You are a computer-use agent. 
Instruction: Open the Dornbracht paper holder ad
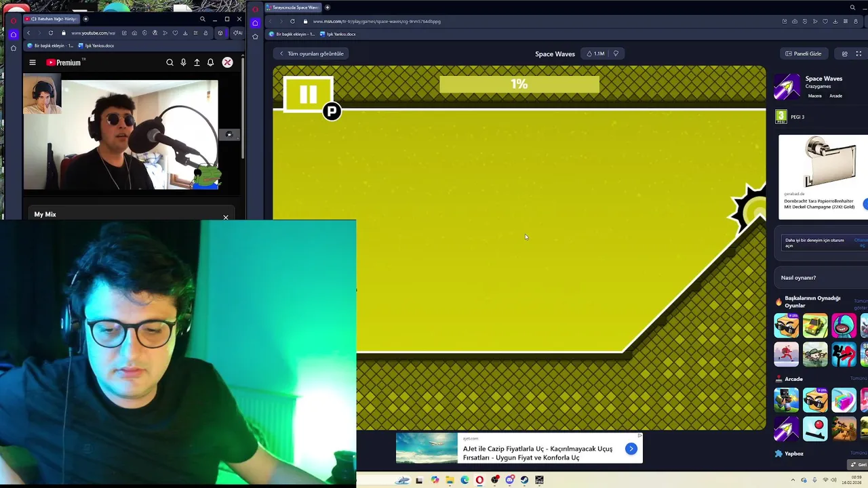(823, 177)
